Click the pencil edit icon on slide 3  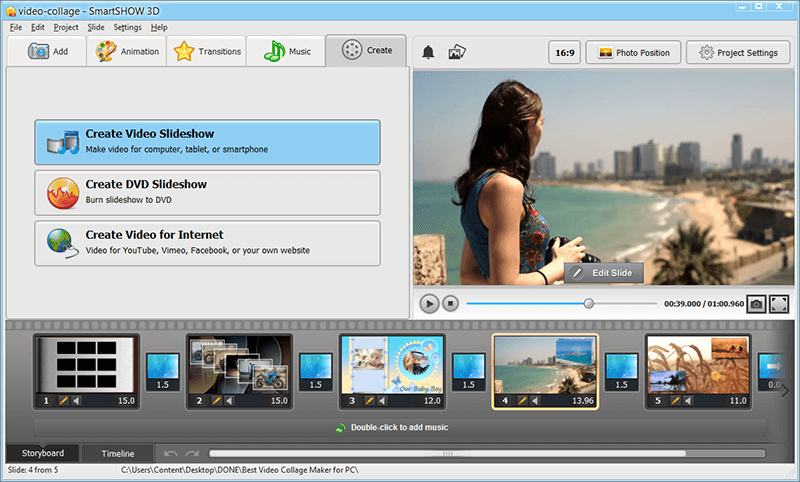click(x=369, y=401)
